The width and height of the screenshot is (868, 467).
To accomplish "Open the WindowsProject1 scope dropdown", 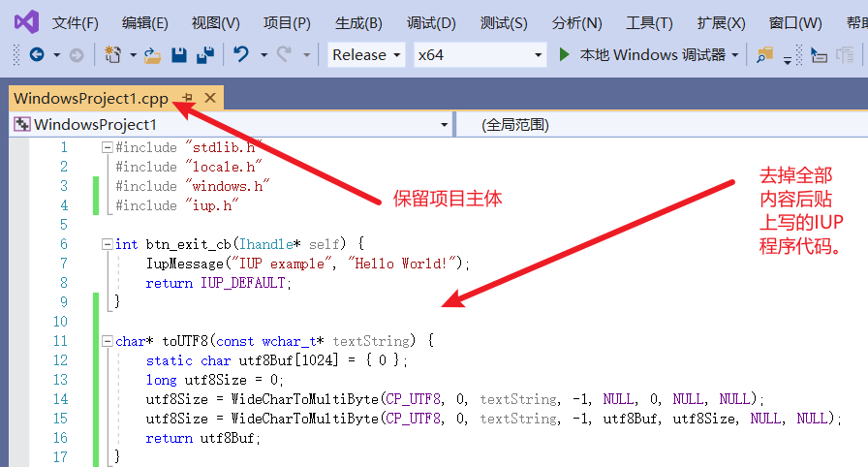I will pos(231,124).
